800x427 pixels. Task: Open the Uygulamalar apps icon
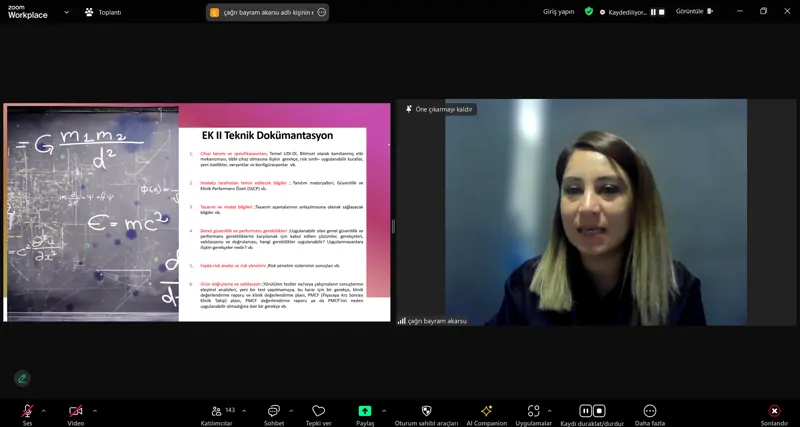tap(534, 411)
